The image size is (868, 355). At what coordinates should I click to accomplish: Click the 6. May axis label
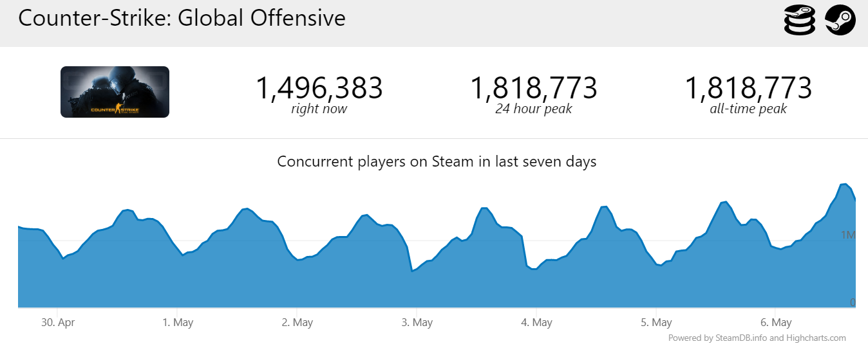tap(776, 322)
